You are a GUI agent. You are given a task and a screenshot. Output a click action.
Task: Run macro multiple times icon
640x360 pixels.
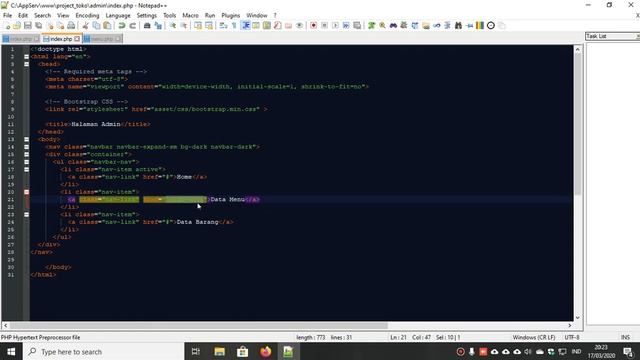coord(346,26)
